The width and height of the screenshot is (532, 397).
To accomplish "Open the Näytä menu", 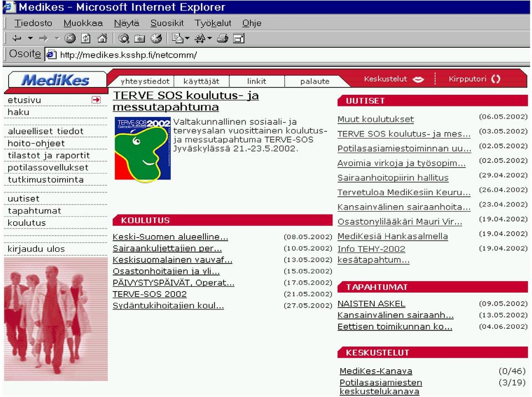I will (x=126, y=23).
